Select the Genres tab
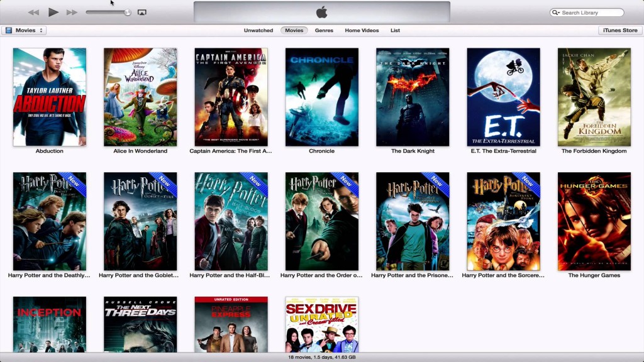This screenshot has height=362, width=644. (324, 30)
